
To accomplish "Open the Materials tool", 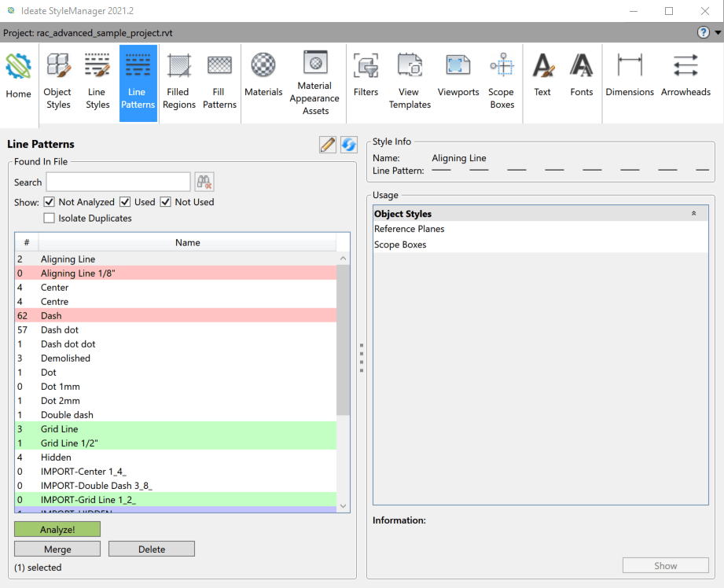I will point(263,76).
